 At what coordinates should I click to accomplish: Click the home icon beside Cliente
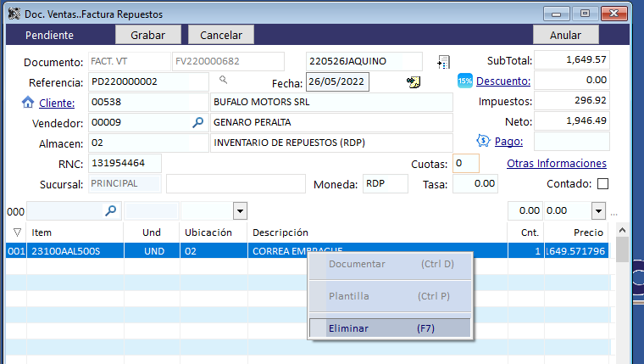tap(28, 102)
